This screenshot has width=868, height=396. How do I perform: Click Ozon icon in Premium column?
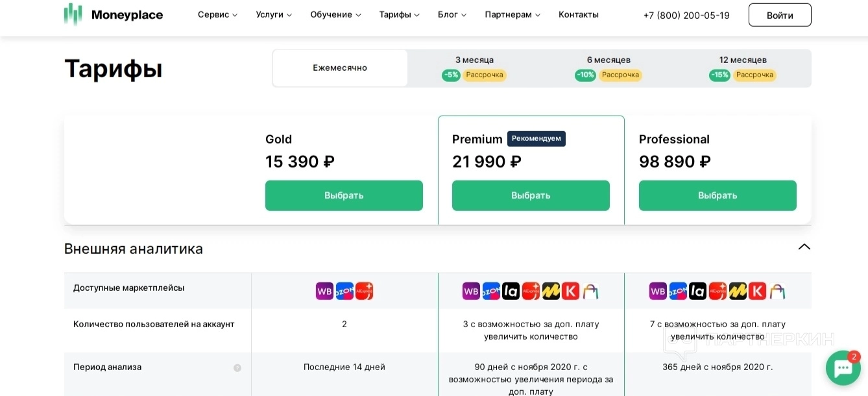(491, 291)
